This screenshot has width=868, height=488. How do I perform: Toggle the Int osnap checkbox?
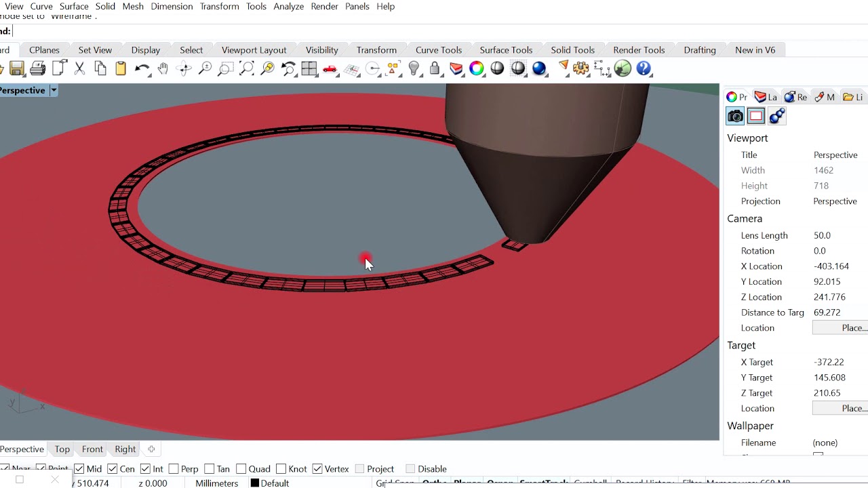pyautogui.click(x=145, y=469)
